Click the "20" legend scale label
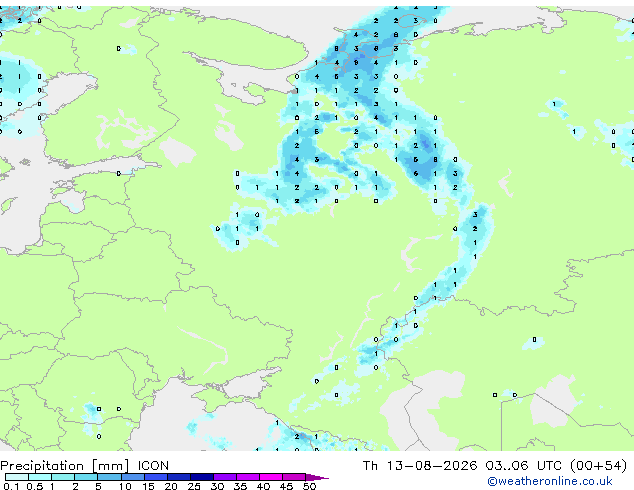Viewport: 634px width, 490px height. [171, 486]
